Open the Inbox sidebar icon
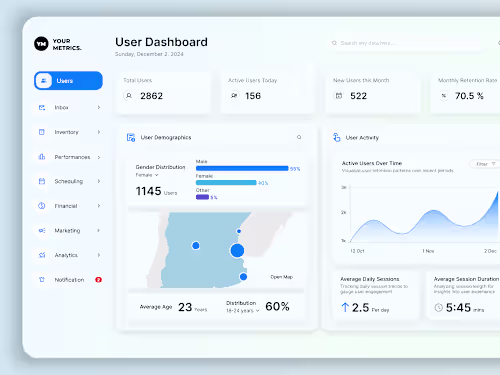The width and height of the screenshot is (500, 375). (x=42, y=107)
